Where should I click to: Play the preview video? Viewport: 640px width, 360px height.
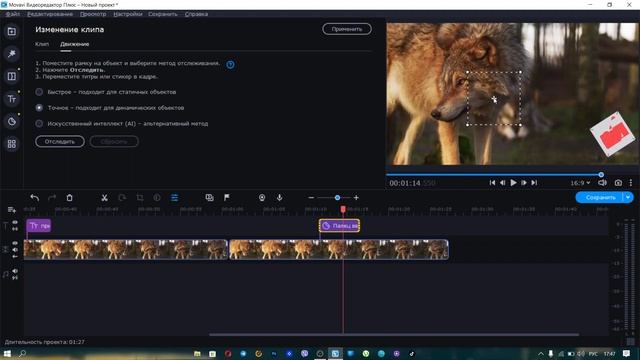click(513, 183)
